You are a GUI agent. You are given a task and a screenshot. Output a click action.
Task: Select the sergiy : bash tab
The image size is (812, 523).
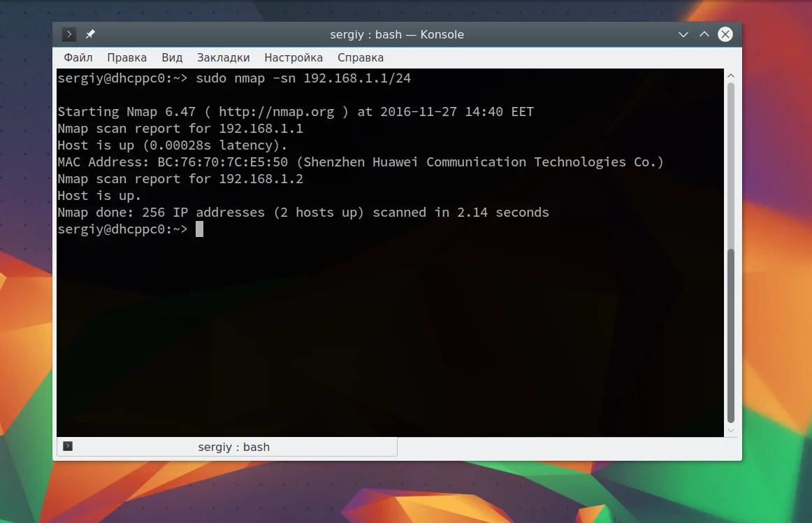pos(227,447)
